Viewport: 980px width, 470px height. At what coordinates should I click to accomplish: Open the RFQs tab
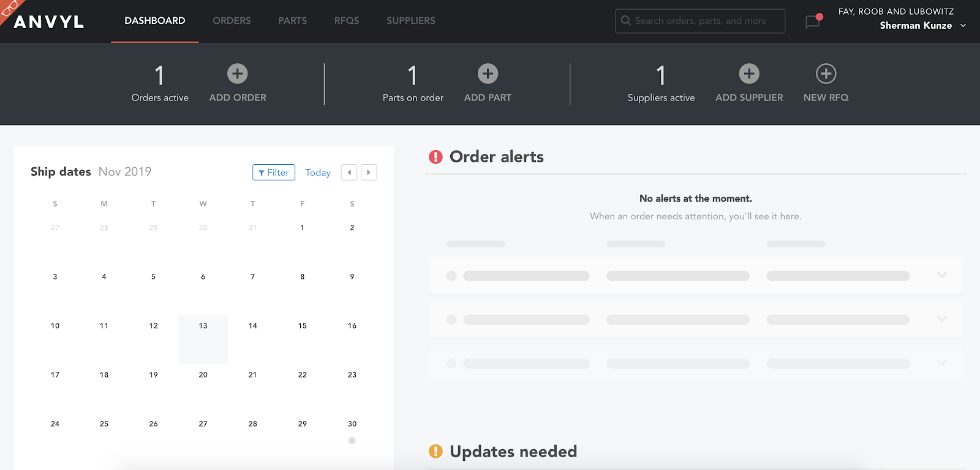click(347, 21)
